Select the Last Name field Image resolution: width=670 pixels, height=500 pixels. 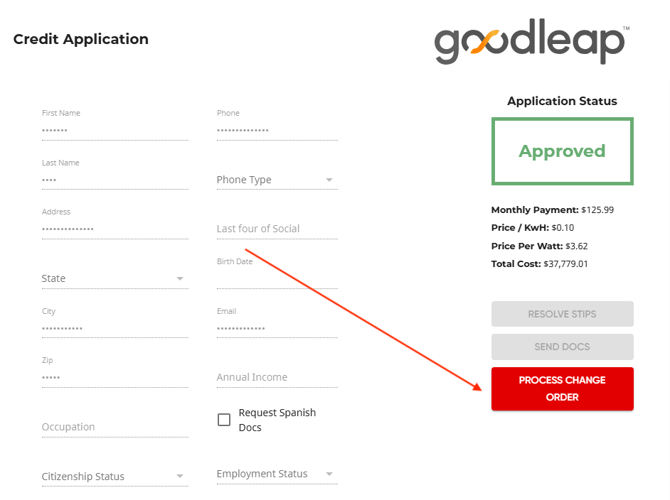pyautogui.click(x=114, y=180)
